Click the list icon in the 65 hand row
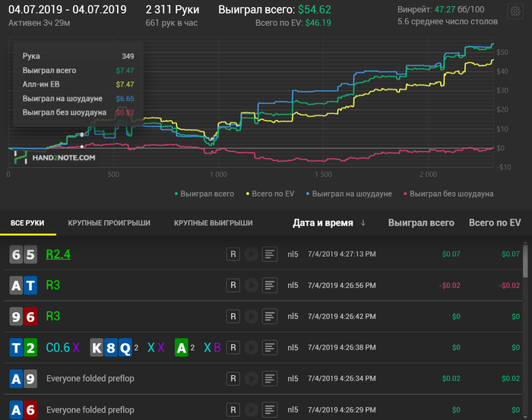The width and height of the screenshot is (532, 420). [269, 254]
